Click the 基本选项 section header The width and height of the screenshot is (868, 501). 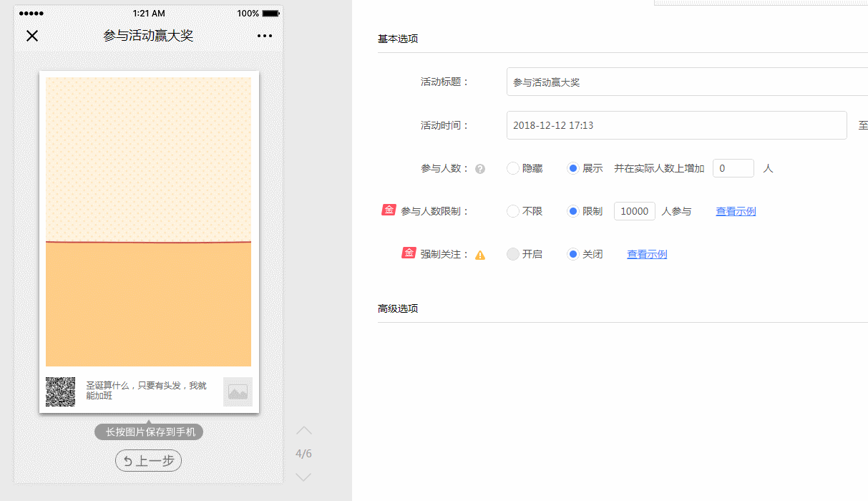coord(398,39)
